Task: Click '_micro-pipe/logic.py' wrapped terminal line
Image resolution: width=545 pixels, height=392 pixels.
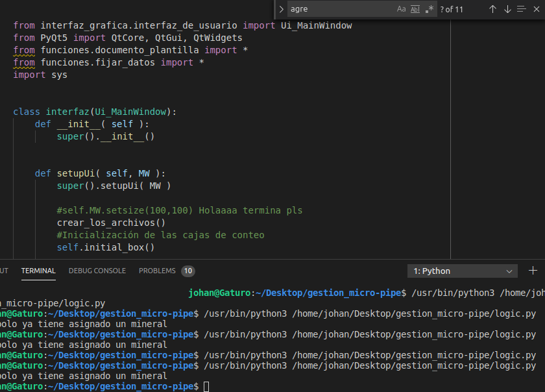Action: click(53, 303)
